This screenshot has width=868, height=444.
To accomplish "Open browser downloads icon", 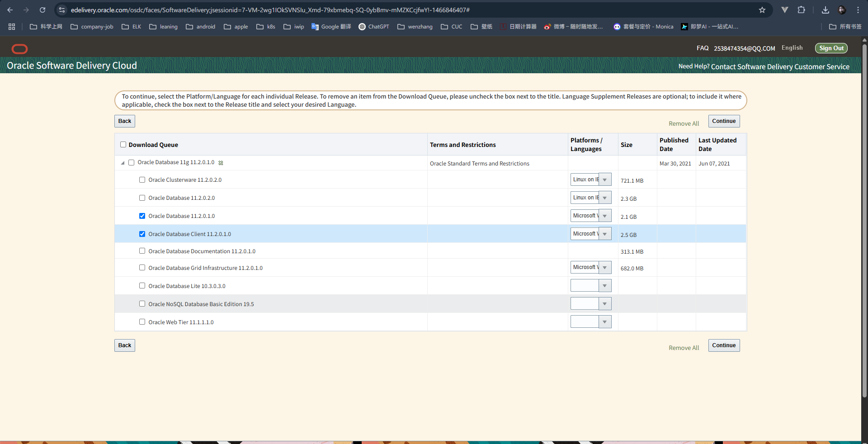I will coord(826,10).
